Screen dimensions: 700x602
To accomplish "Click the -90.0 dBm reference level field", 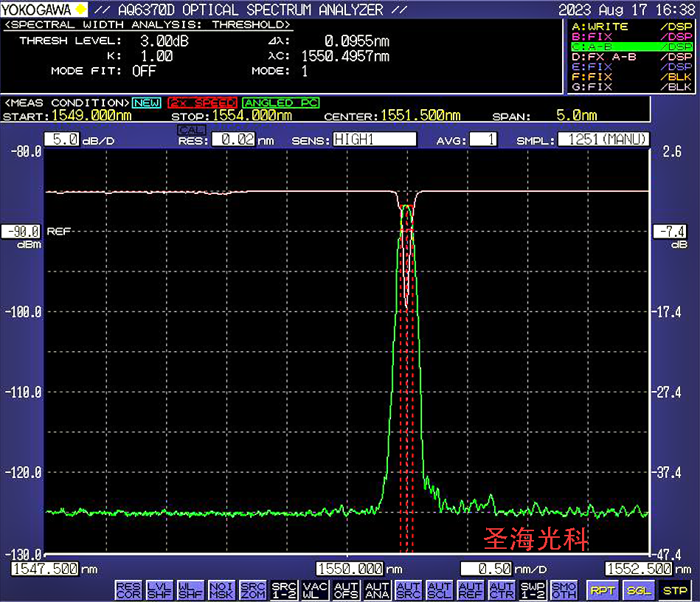I will (20, 232).
